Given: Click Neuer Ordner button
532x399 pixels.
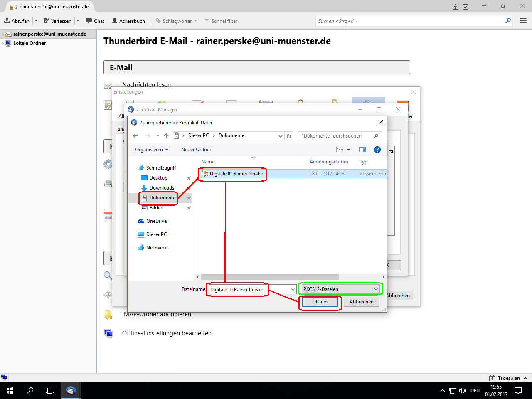Looking at the screenshot, I should click(x=196, y=150).
